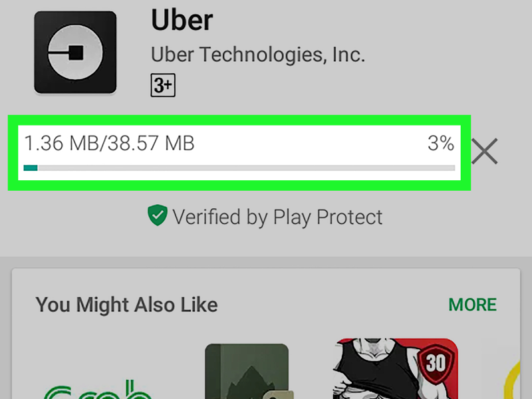Tap the Uber app title
The height and width of the screenshot is (399, 532).
(x=182, y=21)
